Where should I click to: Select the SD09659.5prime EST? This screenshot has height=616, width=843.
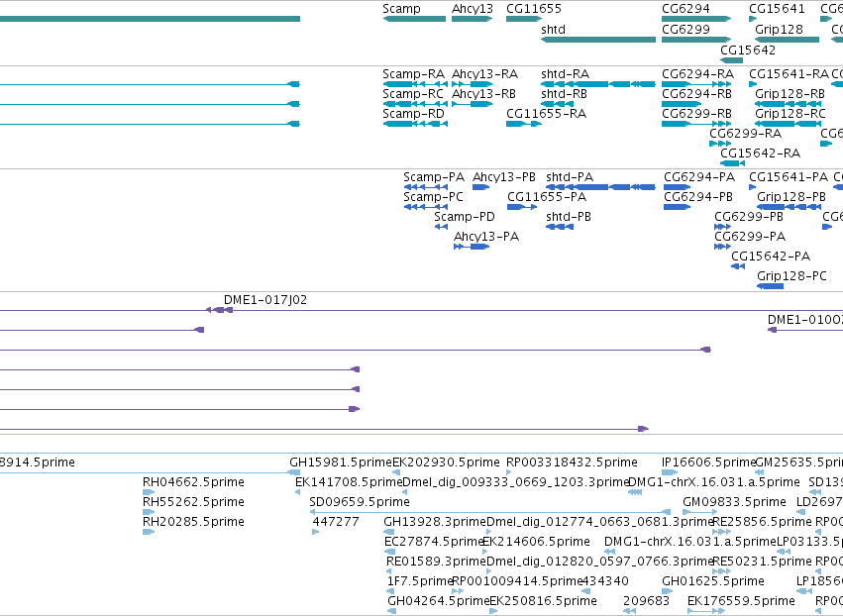click(490, 512)
